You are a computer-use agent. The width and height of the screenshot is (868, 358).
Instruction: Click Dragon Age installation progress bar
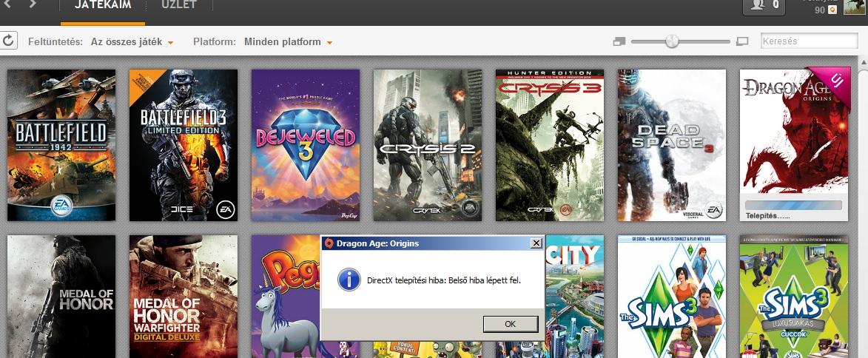tap(794, 205)
